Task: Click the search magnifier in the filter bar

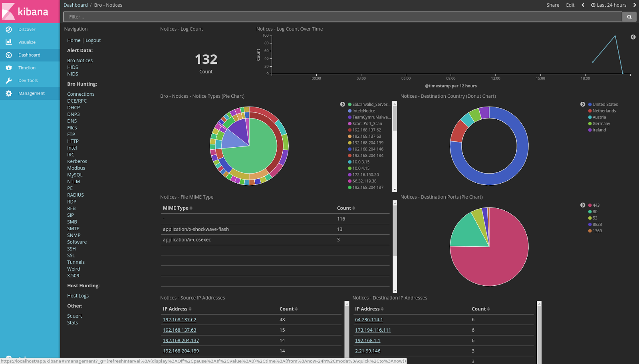Action: tap(629, 17)
